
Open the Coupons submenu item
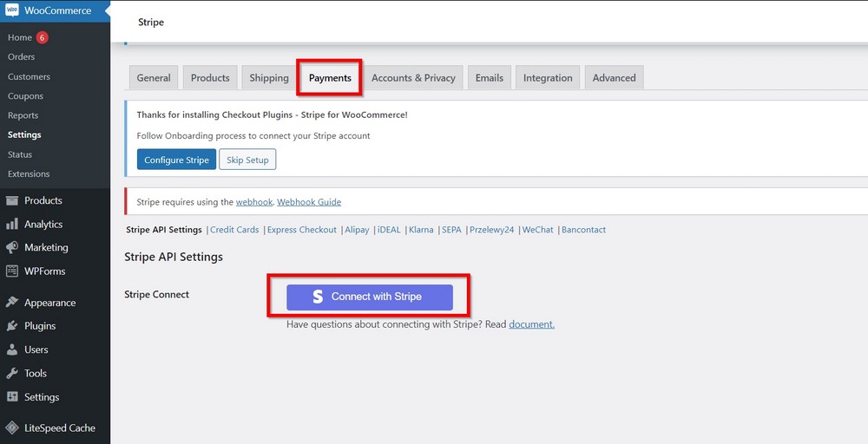pyautogui.click(x=25, y=95)
